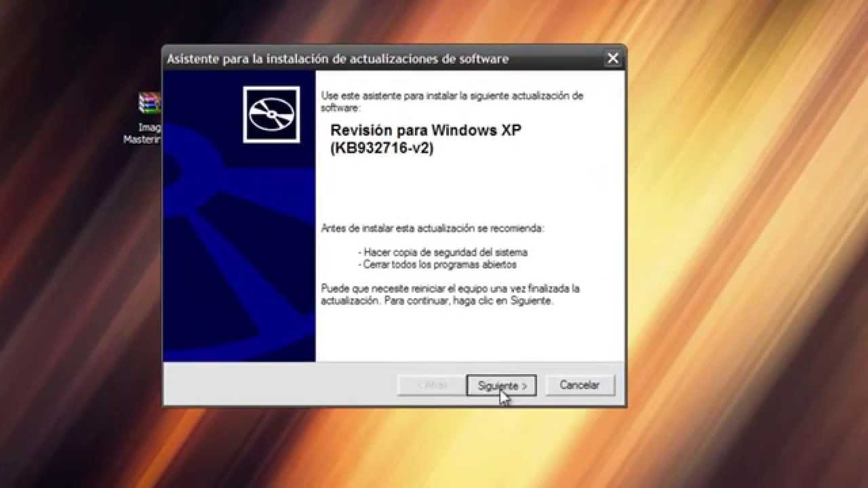Click the disabled Atrás button
This screenshot has height=488, width=868.
(x=431, y=385)
